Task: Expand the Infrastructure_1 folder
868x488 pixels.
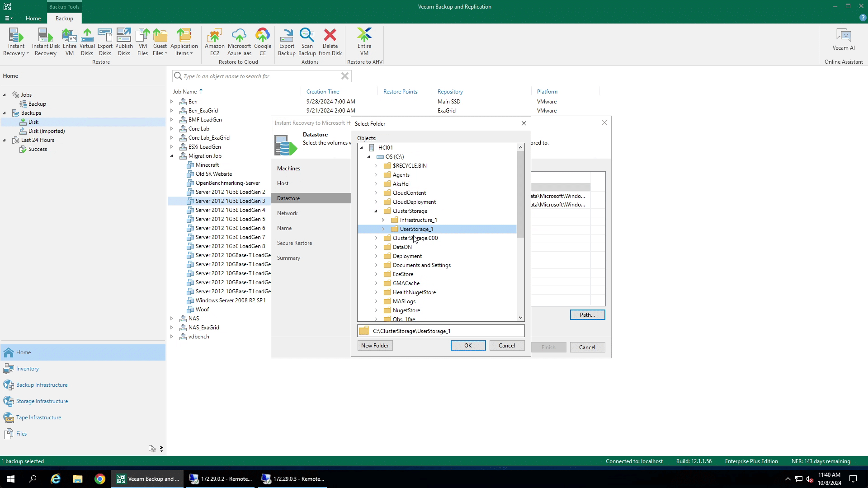Action: point(383,220)
